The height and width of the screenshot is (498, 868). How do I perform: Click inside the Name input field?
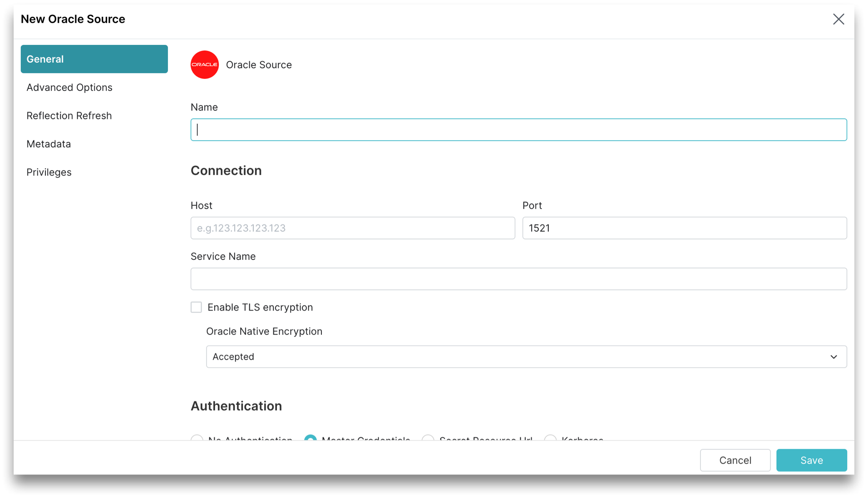[x=518, y=130]
